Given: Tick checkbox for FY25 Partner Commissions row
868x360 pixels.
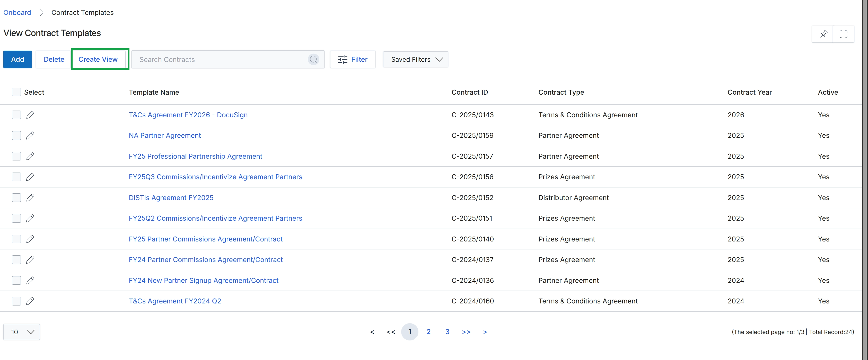Looking at the screenshot, I should [x=16, y=239].
